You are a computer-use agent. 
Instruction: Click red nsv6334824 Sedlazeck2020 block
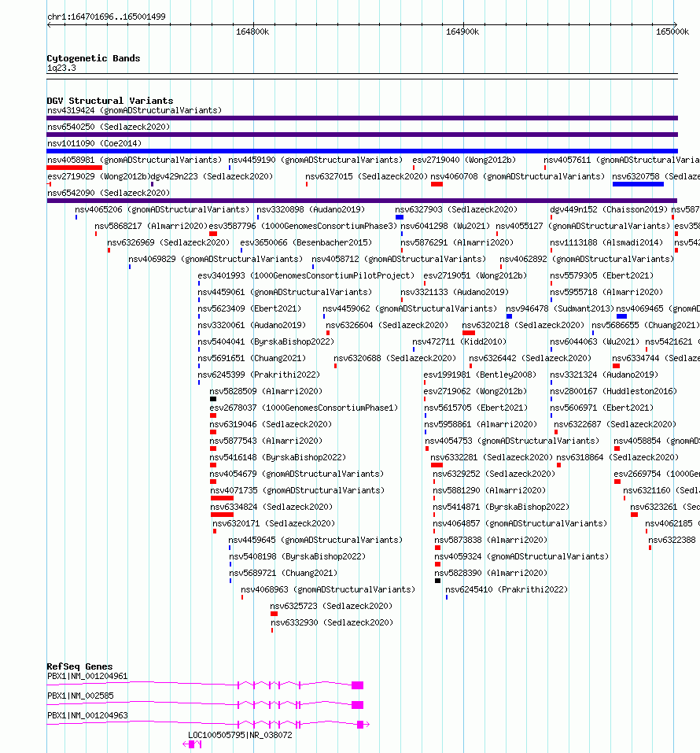point(222,515)
